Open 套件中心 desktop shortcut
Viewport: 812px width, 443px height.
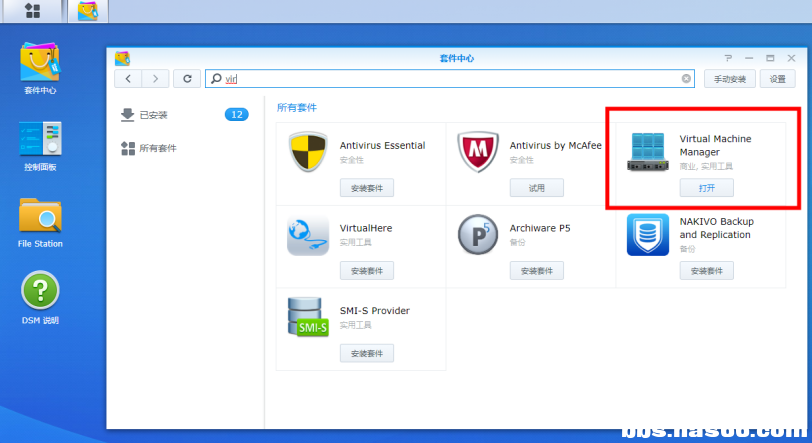(40, 68)
